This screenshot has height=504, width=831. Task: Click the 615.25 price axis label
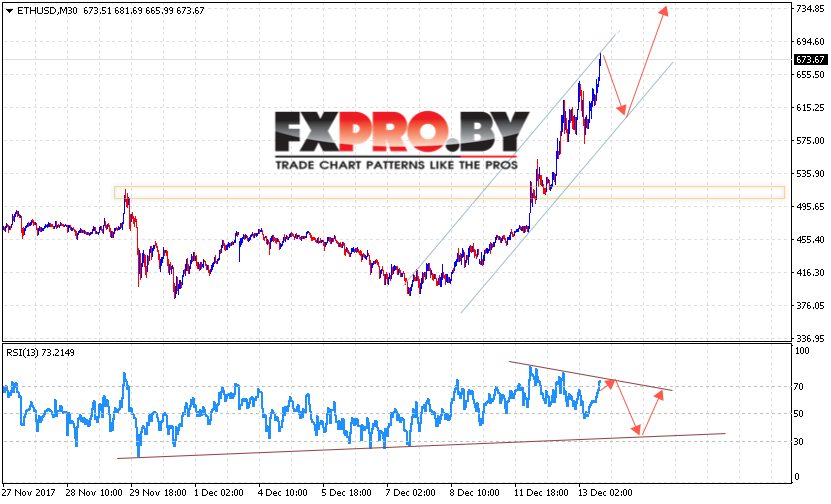pos(810,108)
